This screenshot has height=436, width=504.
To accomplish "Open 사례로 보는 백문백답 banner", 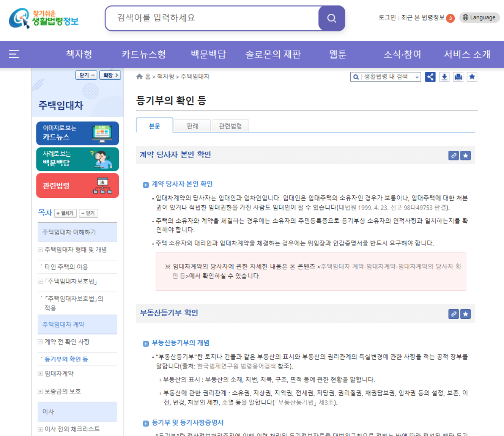I will point(77,159).
